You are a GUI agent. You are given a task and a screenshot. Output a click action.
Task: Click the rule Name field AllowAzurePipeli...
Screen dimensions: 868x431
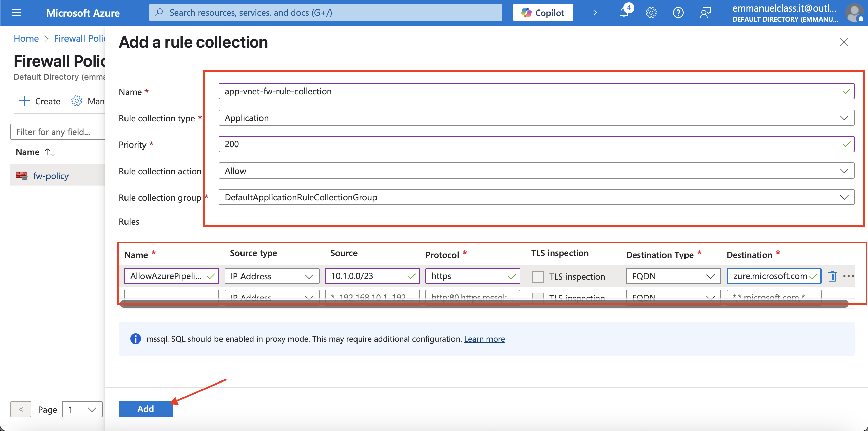tap(171, 276)
